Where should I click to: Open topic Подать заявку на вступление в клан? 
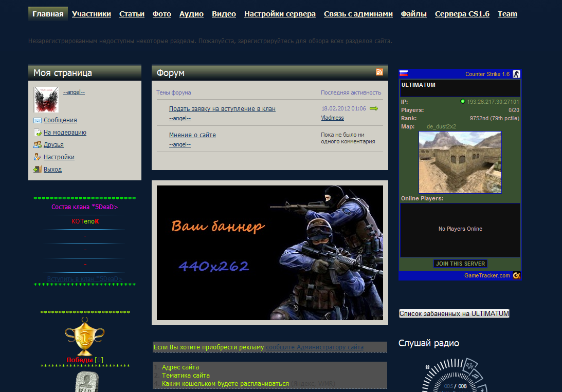pos(222,109)
